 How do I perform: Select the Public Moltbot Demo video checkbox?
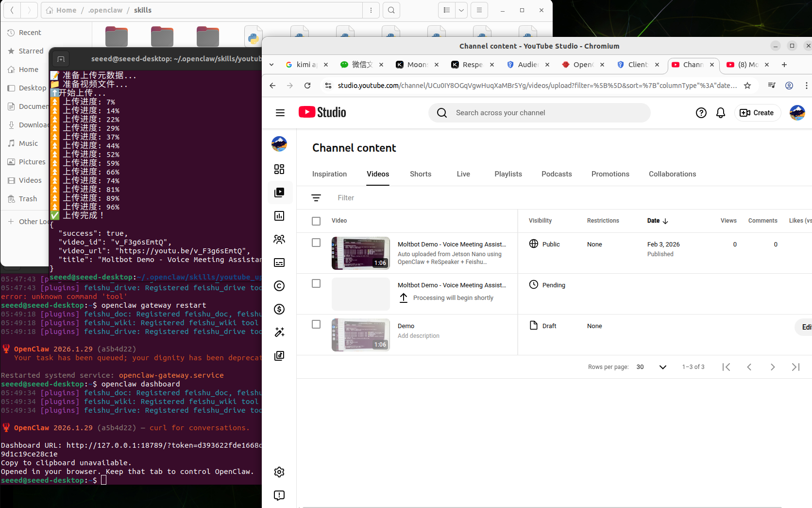(x=316, y=243)
